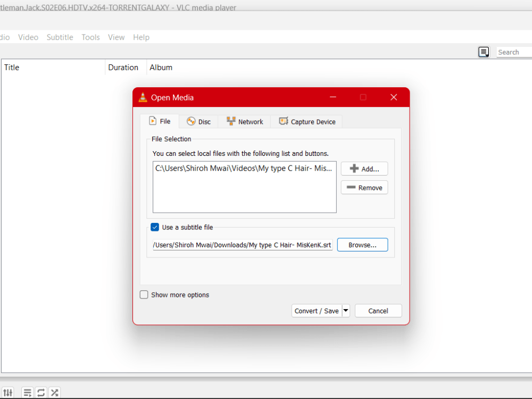Select the video file path in file list
Screen dimensions: 532x399
[x=244, y=168]
